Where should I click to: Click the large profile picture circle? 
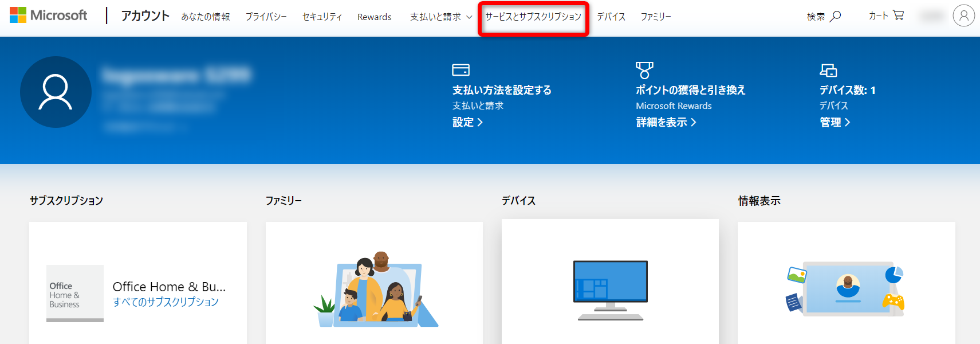pyautogui.click(x=56, y=92)
